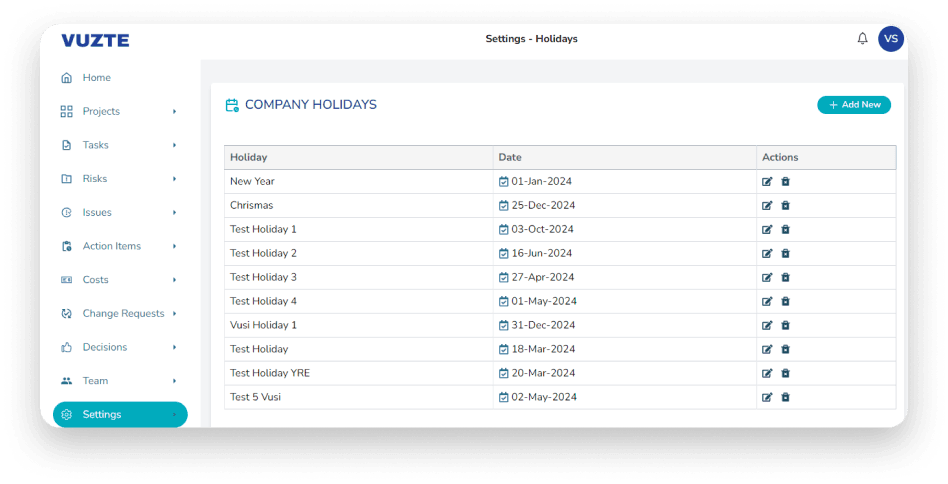This screenshot has height=484, width=948.
Task: Click the Add New holiday button
Action: click(853, 105)
